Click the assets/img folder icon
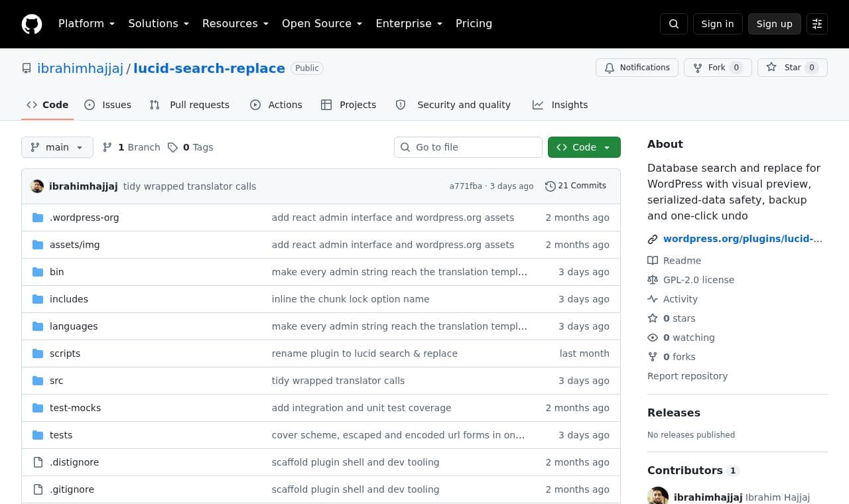This screenshot has width=849, height=504. coord(38,245)
